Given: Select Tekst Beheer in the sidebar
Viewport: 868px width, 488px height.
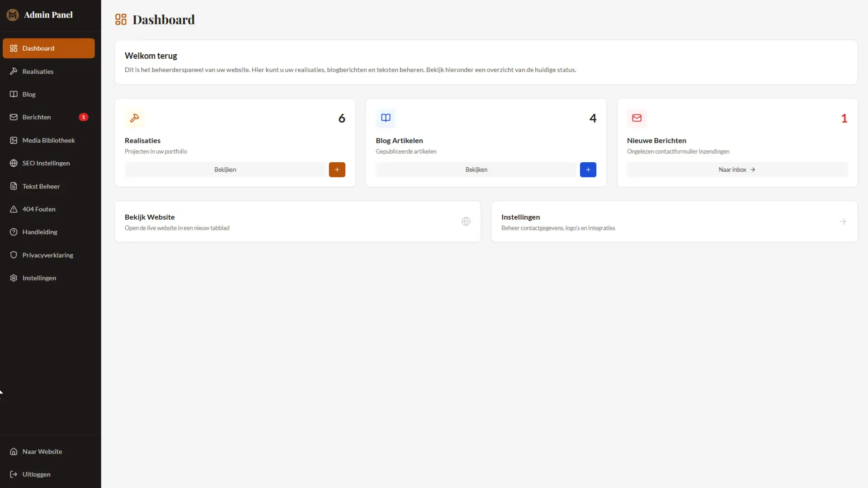Looking at the screenshot, I should (x=41, y=186).
